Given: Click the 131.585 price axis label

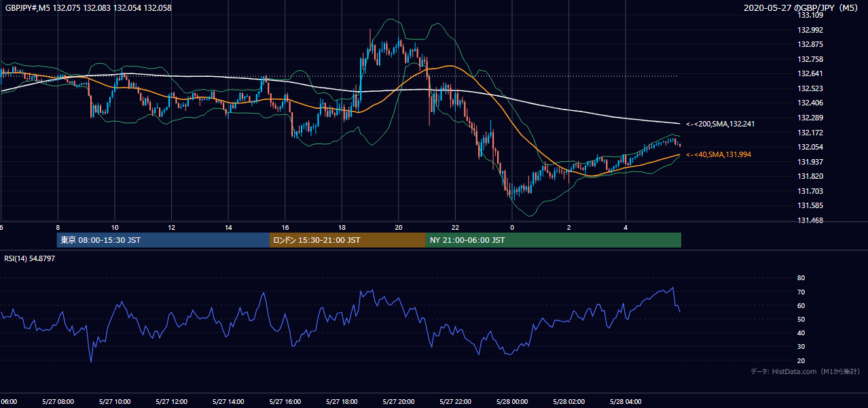Looking at the screenshot, I should point(810,205).
